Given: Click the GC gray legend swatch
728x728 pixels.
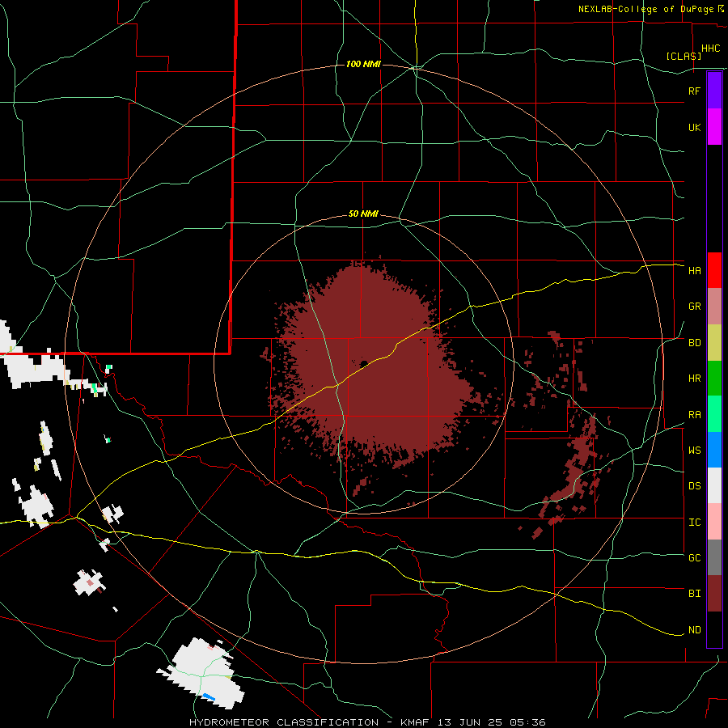Looking at the screenshot, I should 714,557.
